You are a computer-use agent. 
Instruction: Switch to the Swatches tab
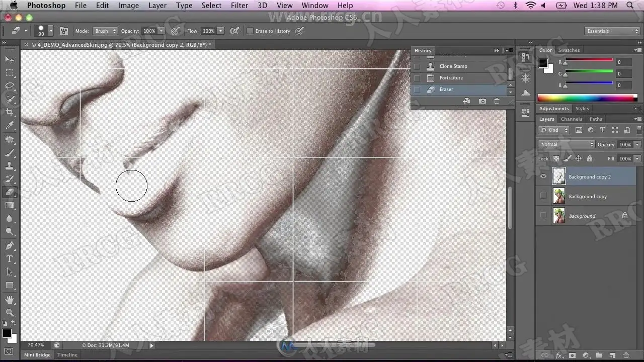click(x=569, y=50)
